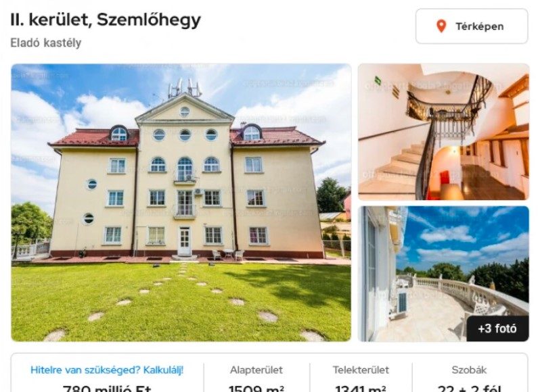Click the Alapterület label
The image size is (540, 392).
click(256, 370)
